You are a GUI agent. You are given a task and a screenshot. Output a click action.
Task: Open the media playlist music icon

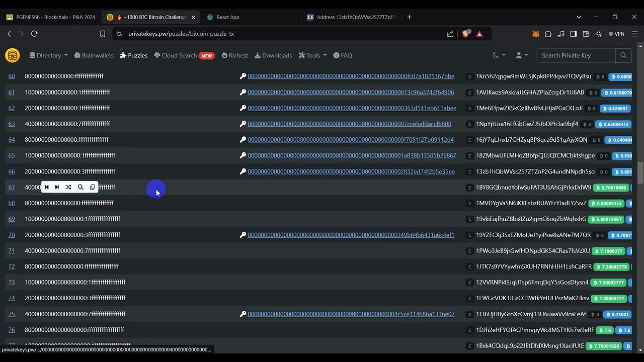(561, 34)
